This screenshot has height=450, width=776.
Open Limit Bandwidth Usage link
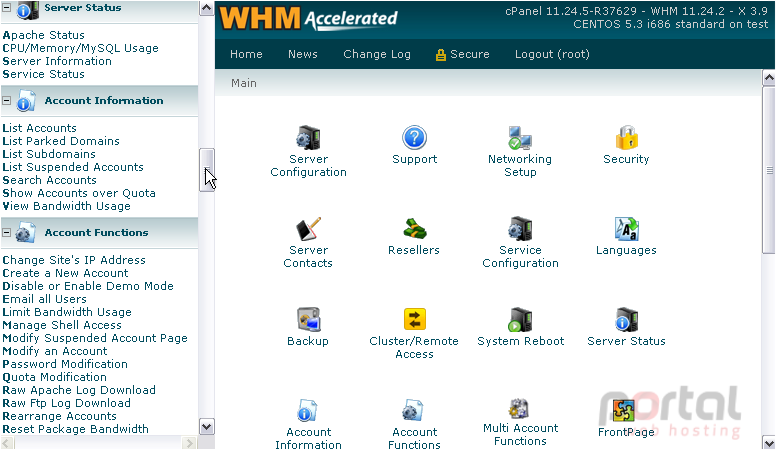[x=67, y=312]
